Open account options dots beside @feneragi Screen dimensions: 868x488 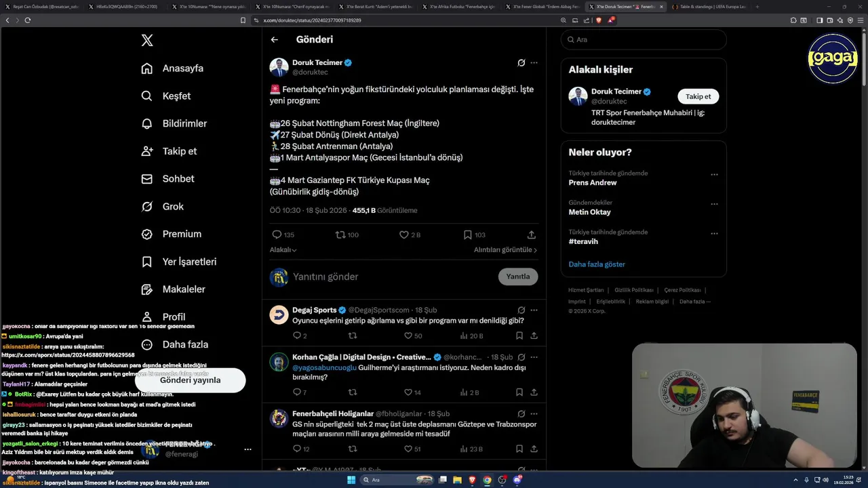[248, 449]
